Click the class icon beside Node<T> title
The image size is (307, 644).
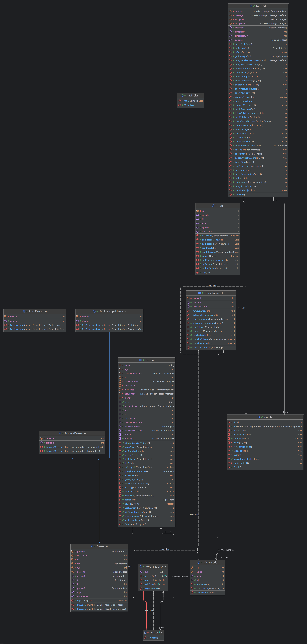point(145,632)
